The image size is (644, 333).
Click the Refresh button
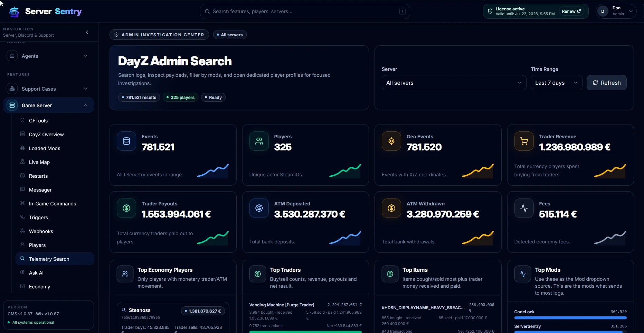click(x=606, y=83)
